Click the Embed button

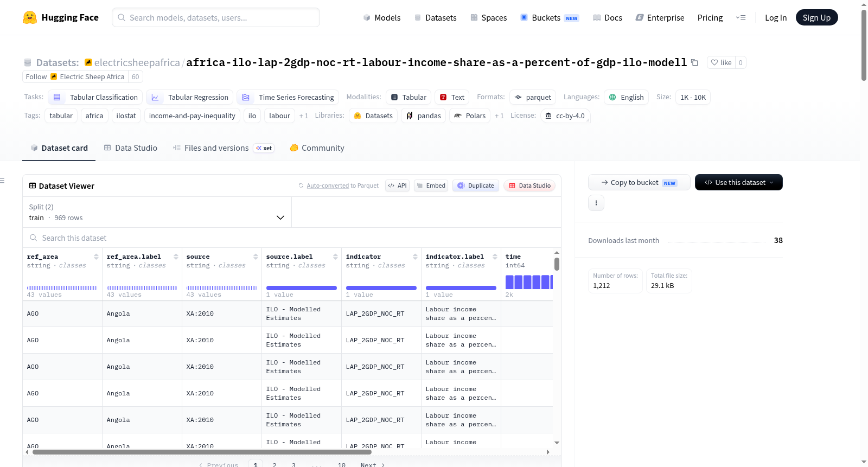coord(431,185)
